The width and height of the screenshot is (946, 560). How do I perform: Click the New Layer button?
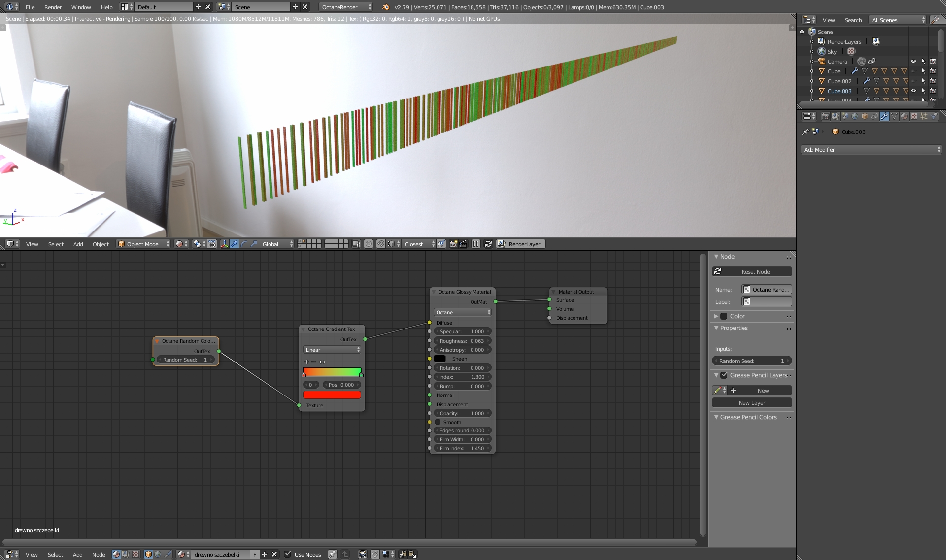pos(752,402)
